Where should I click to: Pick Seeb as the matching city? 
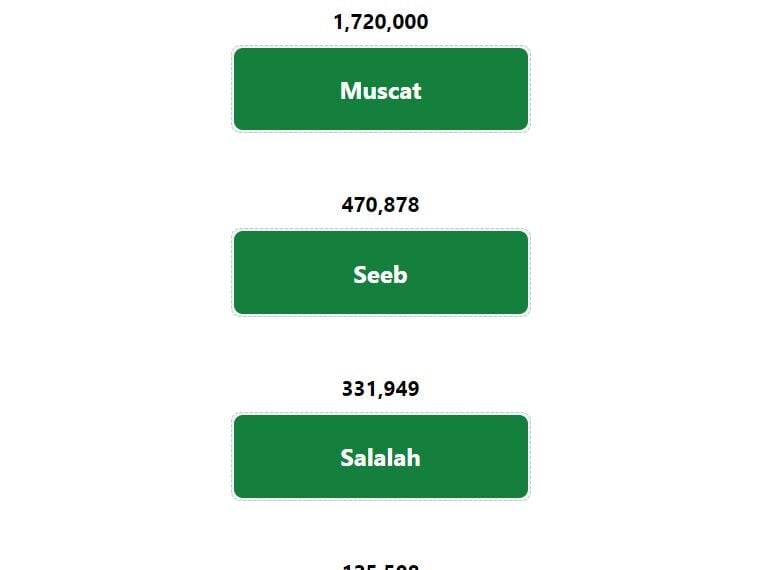[x=381, y=273]
